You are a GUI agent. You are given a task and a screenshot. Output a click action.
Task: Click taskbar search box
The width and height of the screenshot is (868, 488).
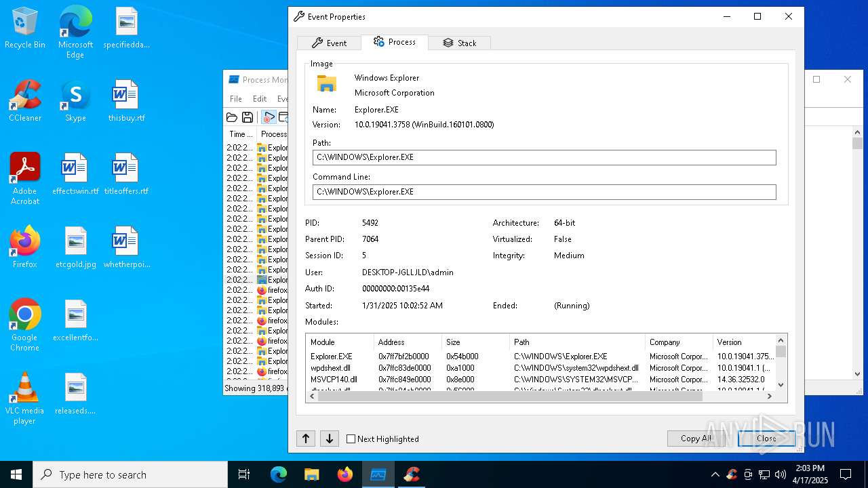coord(130,474)
